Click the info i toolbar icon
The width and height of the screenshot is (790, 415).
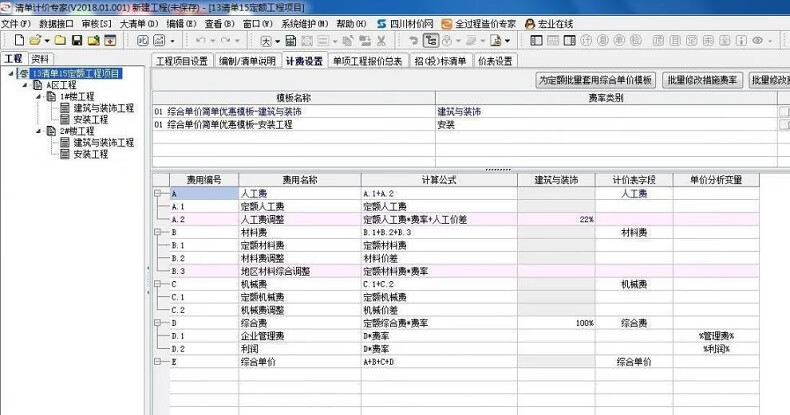741,41
